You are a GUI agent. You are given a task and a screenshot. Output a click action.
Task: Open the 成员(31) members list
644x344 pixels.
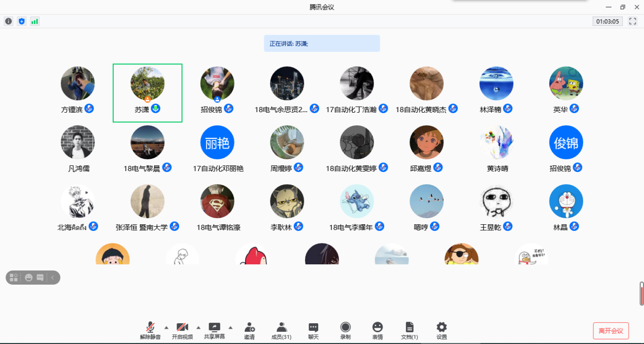281,330
